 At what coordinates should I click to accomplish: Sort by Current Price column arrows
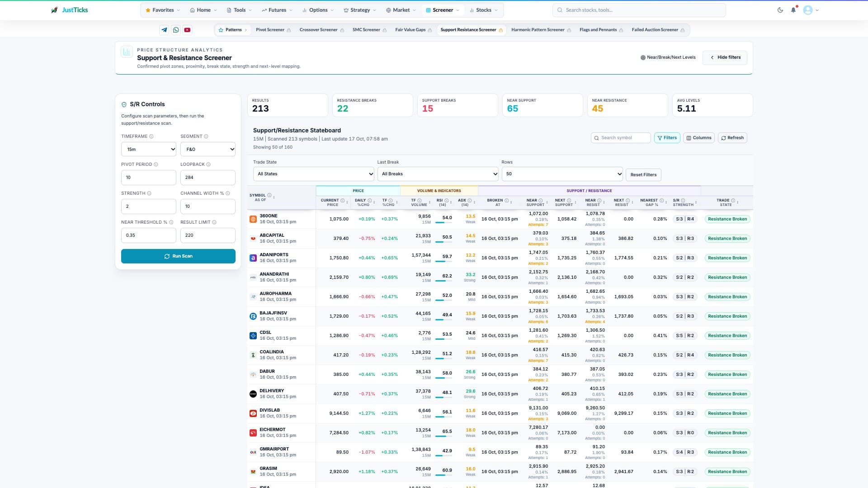(x=347, y=202)
